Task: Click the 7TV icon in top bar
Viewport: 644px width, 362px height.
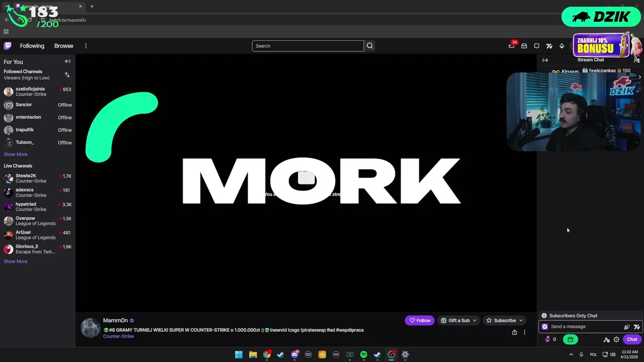Action: (x=549, y=46)
